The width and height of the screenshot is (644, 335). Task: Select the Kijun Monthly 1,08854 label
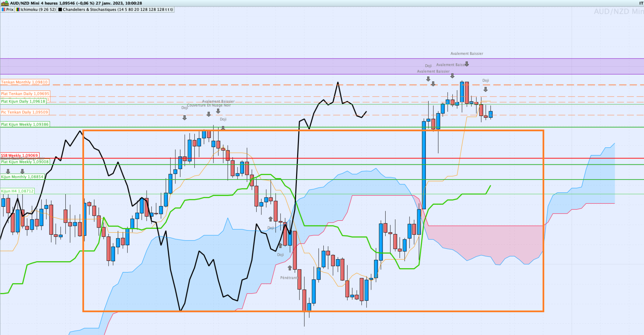coord(22,177)
